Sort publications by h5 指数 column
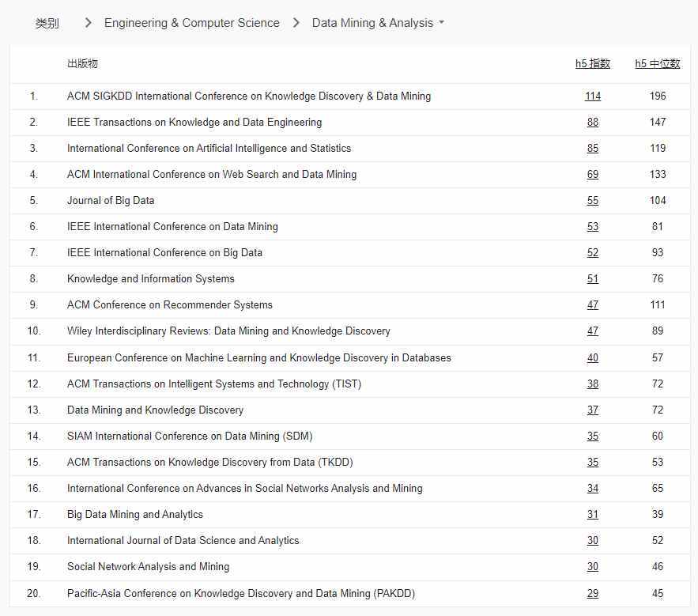 591,63
